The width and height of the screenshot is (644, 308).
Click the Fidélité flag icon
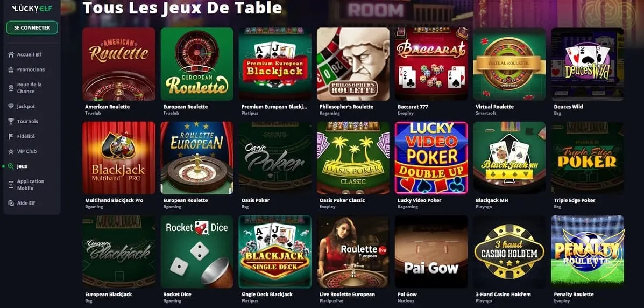11,137
